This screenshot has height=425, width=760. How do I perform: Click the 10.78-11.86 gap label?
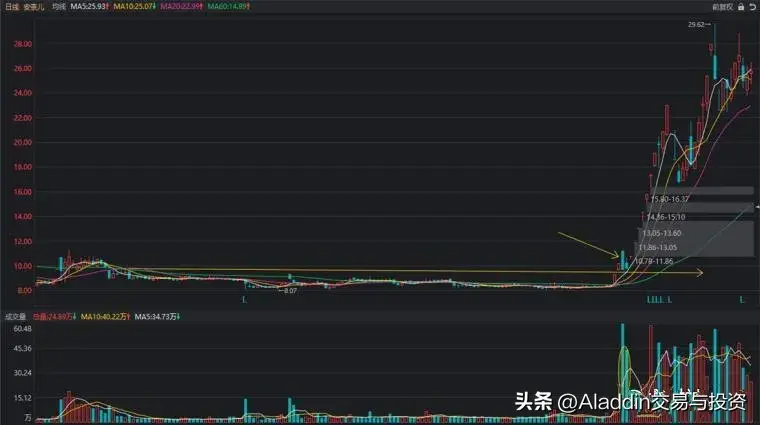tap(654, 261)
